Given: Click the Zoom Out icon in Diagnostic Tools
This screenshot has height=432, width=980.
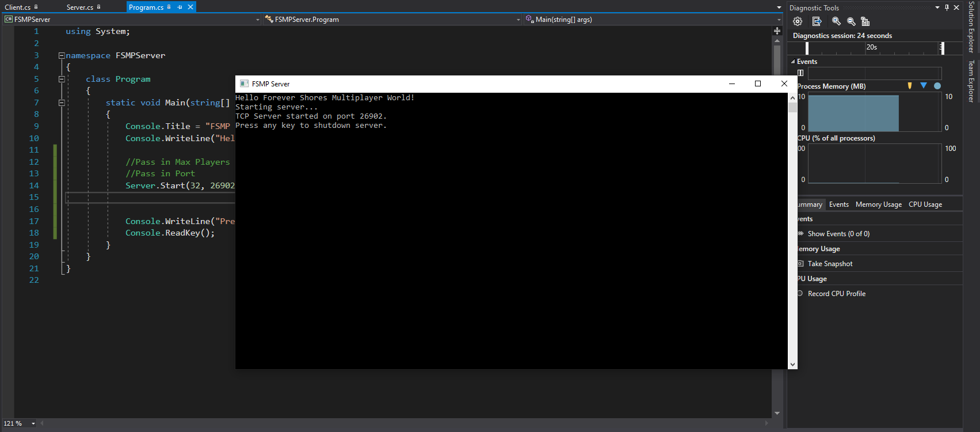Looking at the screenshot, I should point(851,21).
